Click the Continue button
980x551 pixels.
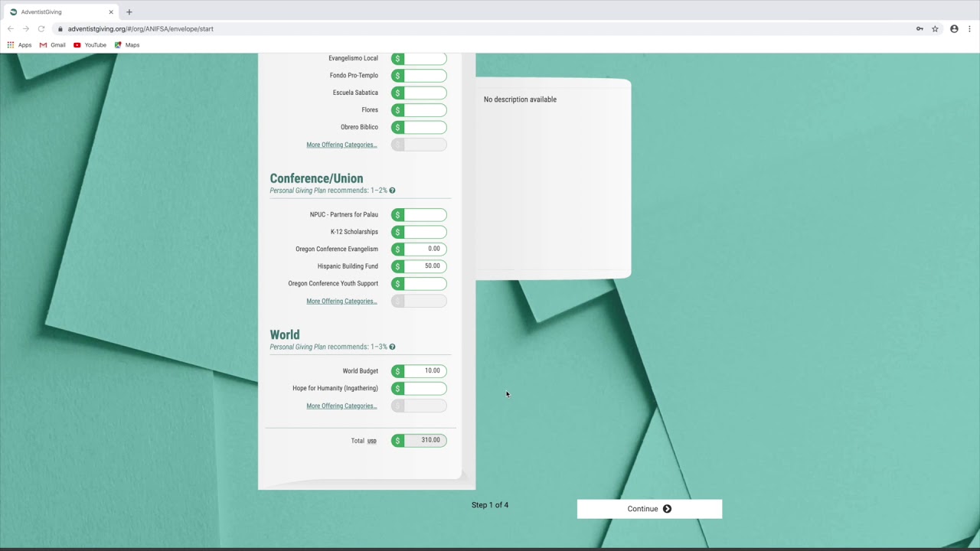pyautogui.click(x=649, y=509)
